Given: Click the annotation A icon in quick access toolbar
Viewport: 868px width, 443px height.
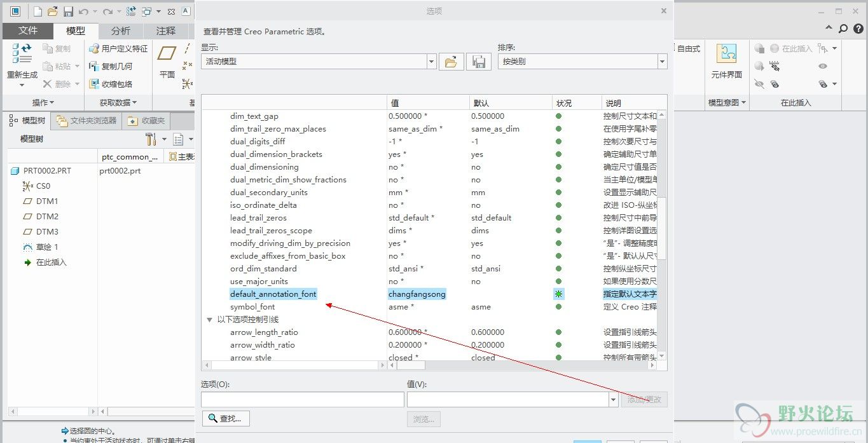Looking at the screenshot, I should pos(186,11).
